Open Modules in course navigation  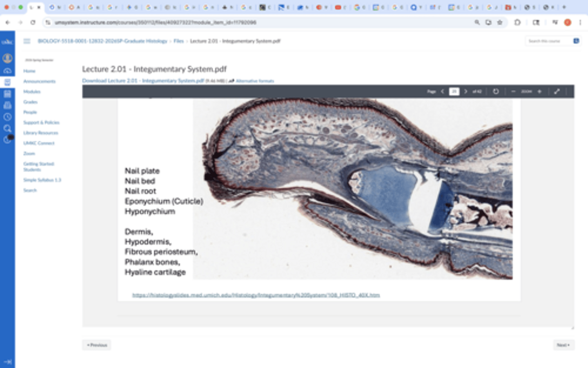tap(32, 91)
